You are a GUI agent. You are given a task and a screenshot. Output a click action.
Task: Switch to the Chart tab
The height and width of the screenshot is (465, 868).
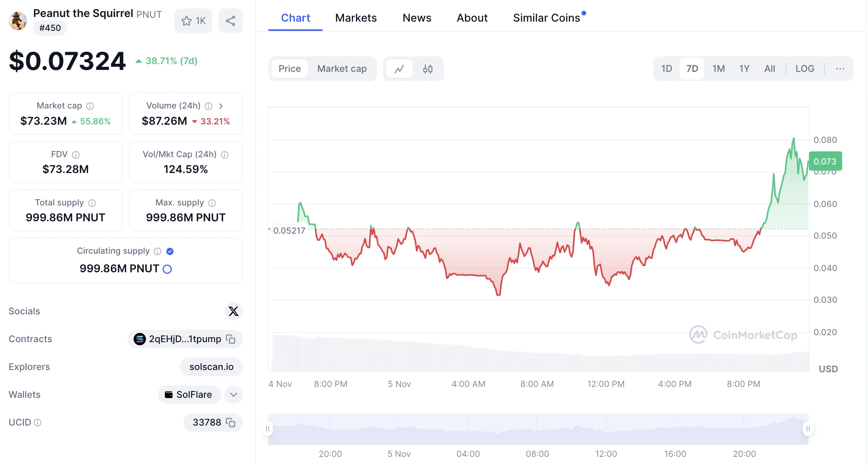[295, 18]
